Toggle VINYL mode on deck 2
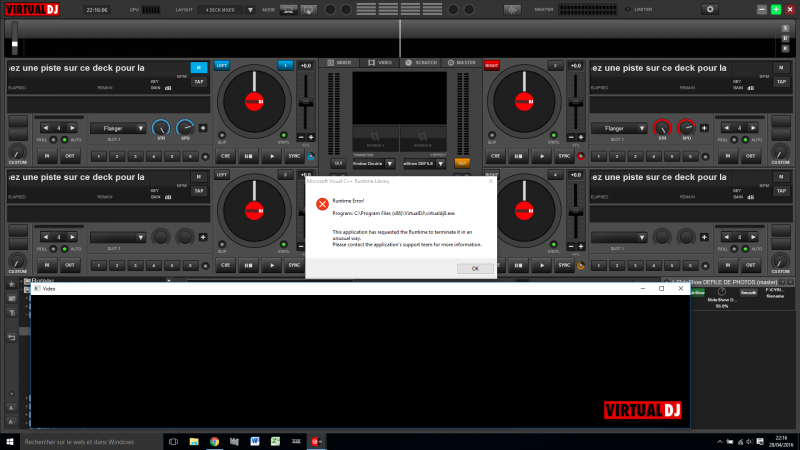 click(554, 135)
